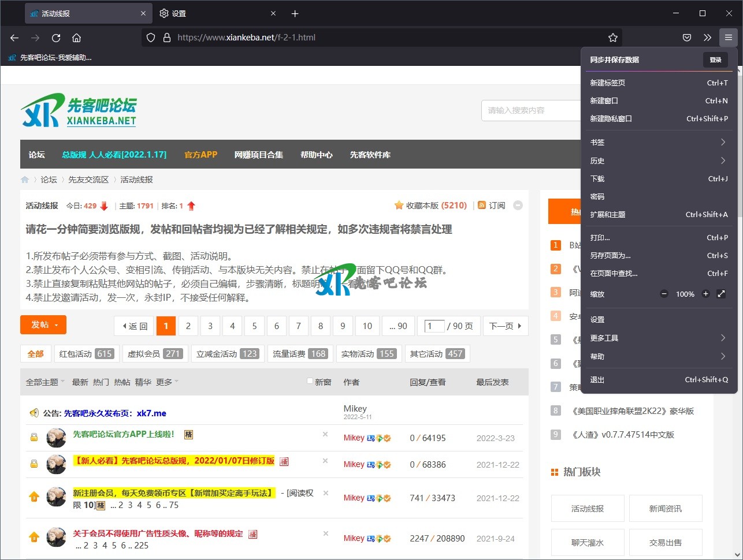The image size is (743, 560).
Task: Click the zoom out minus icon
Action: (664, 294)
